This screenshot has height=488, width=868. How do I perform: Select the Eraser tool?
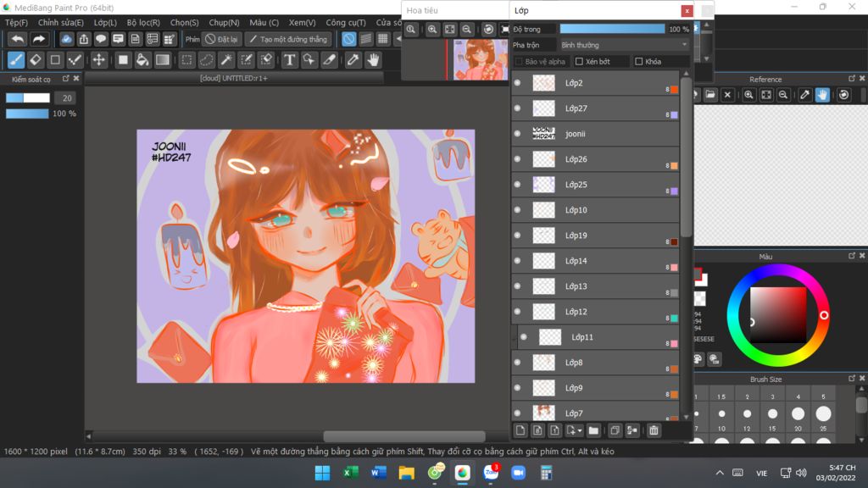point(36,60)
